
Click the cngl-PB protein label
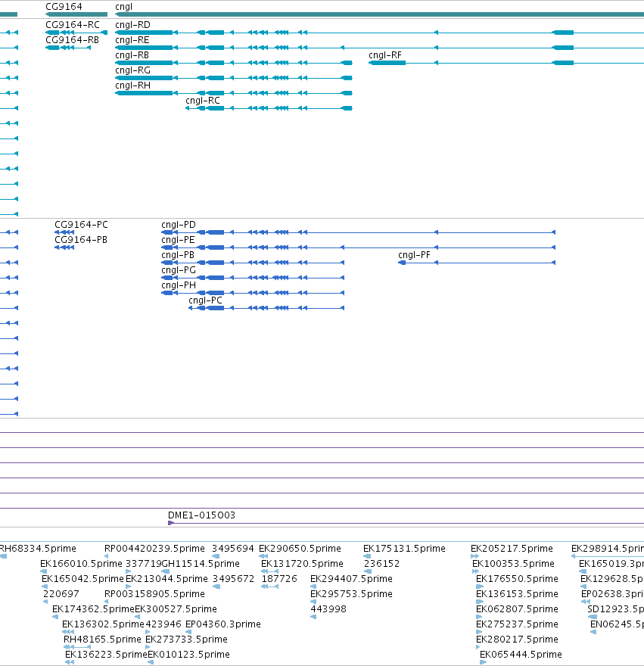coord(178,255)
